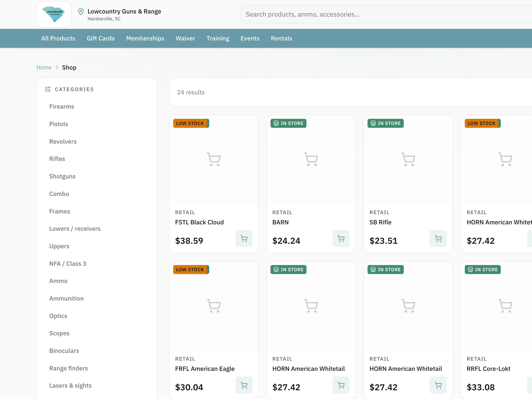Open the SB Rifle product title
Screen dimensions: 532x399
coord(381,222)
